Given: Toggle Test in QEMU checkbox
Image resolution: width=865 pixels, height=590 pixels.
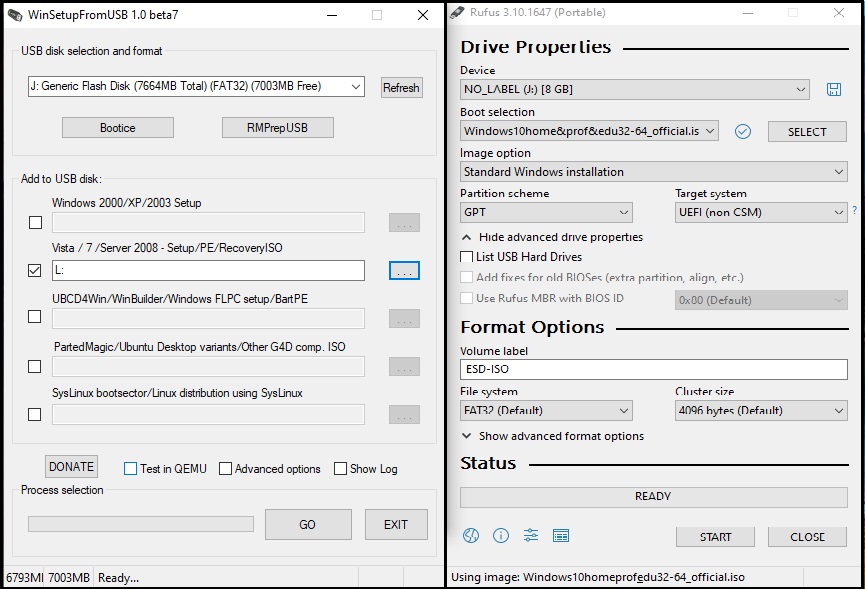Looking at the screenshot, I should pos(130,469).
